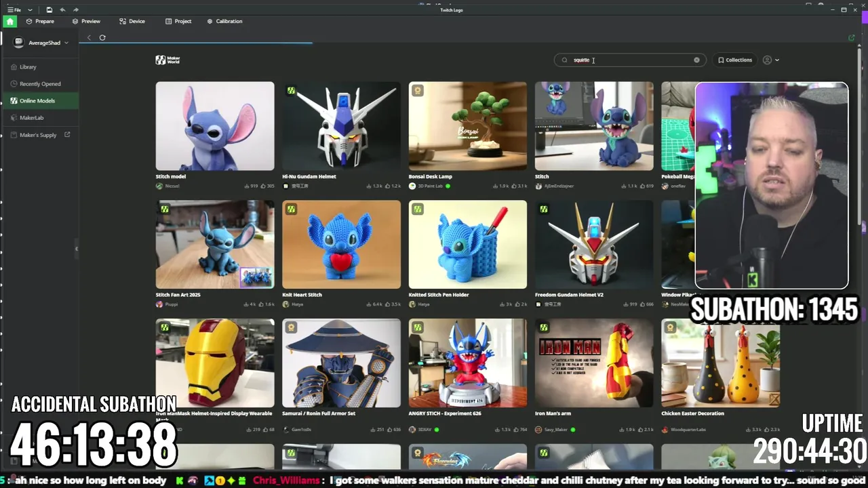
Task: Open the Stitch thumbnail by AjEmEndzajner
Action: [x=594, y=126]
